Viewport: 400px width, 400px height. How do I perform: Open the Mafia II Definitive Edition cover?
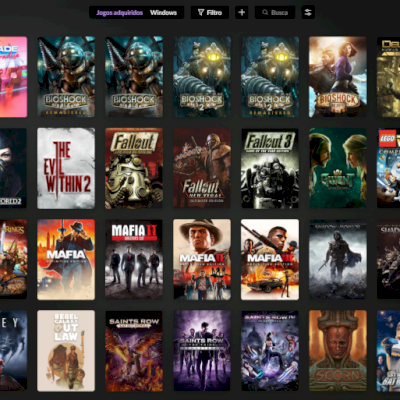click(202, 259)
